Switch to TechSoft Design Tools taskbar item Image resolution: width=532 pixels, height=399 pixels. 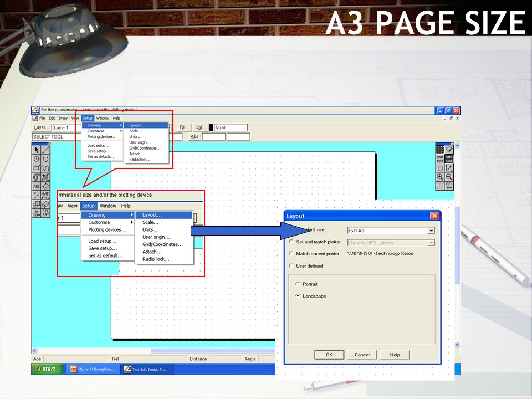(147, 369)
